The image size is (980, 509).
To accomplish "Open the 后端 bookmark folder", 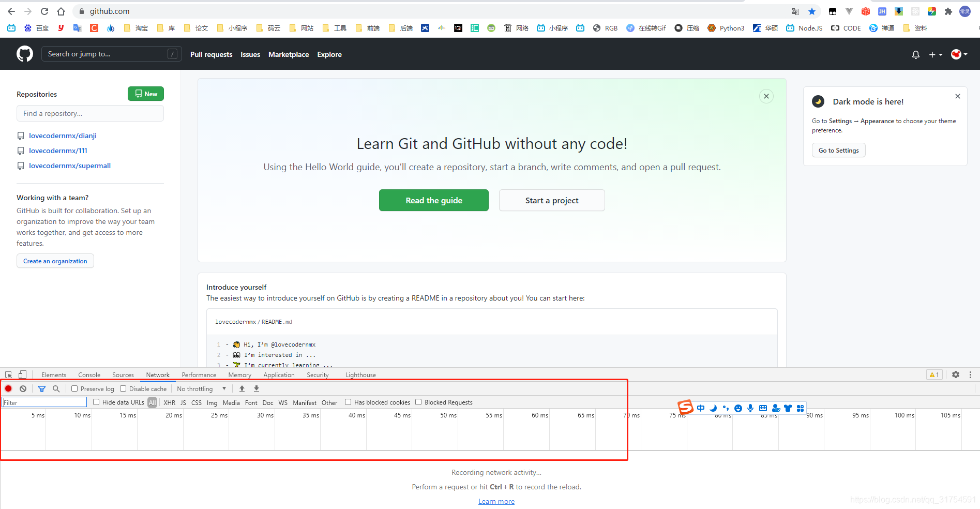I will pos(401,28).
